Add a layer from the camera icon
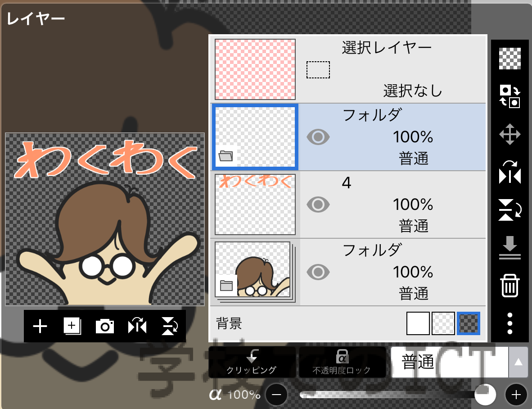 coord(105,326)
